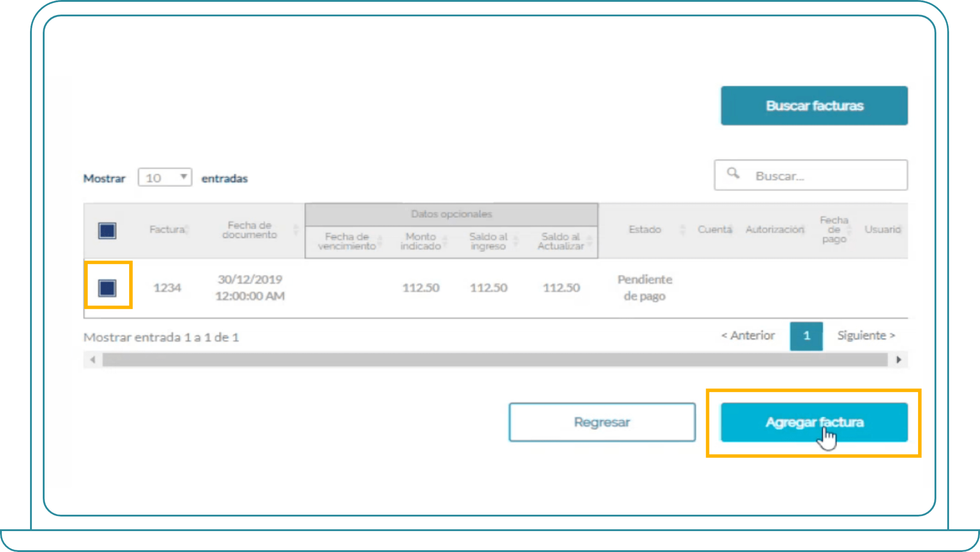Toggle the select-all checkbox in table header

(107, 231)
